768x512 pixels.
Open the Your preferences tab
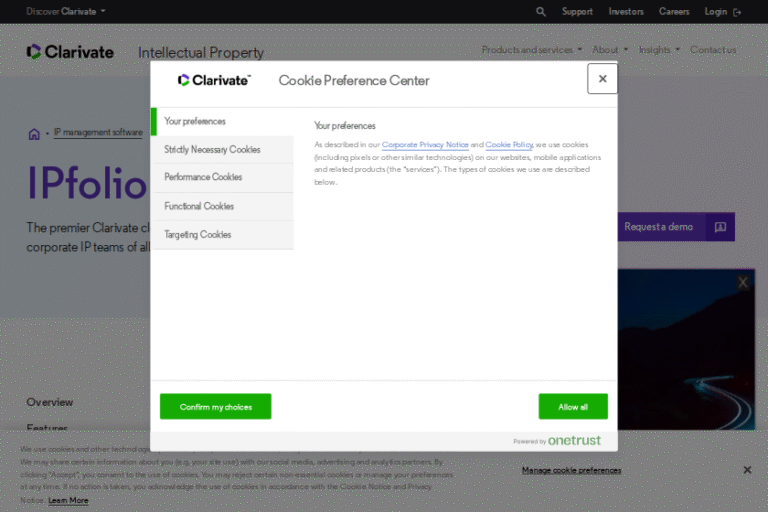pyautogui.click(x=222, y=121)
